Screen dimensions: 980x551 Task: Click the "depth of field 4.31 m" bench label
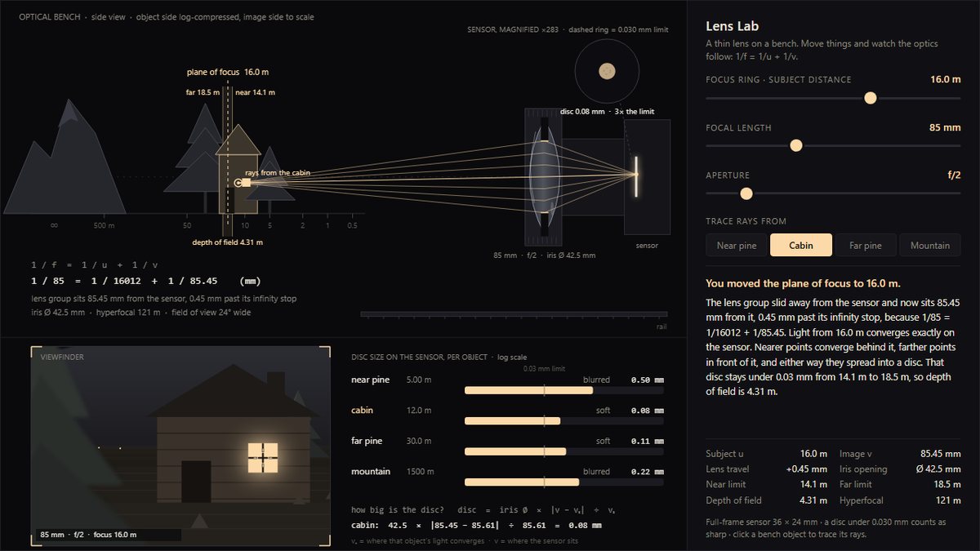click(227, 242)
